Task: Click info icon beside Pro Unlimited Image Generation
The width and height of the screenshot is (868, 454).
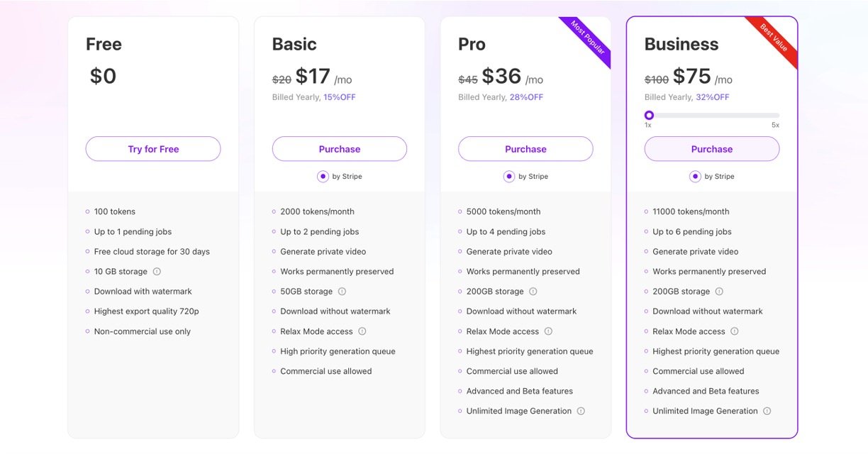Action: point(581,411)
